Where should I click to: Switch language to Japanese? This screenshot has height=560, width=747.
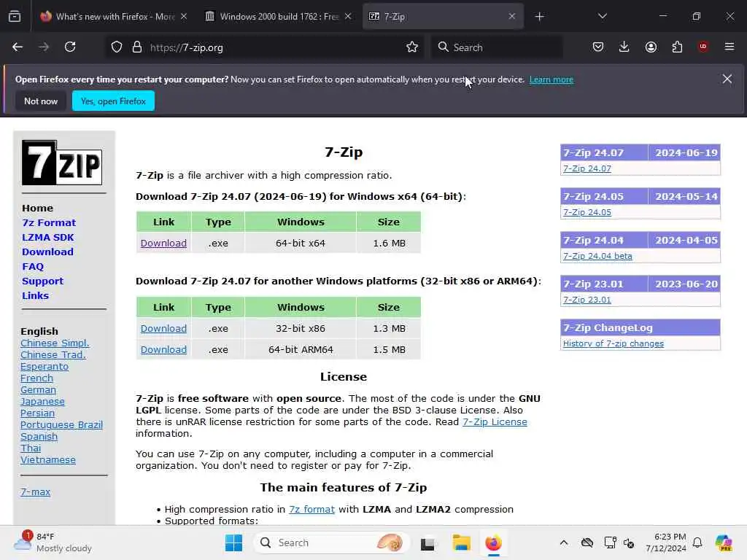tap(42, 402)
